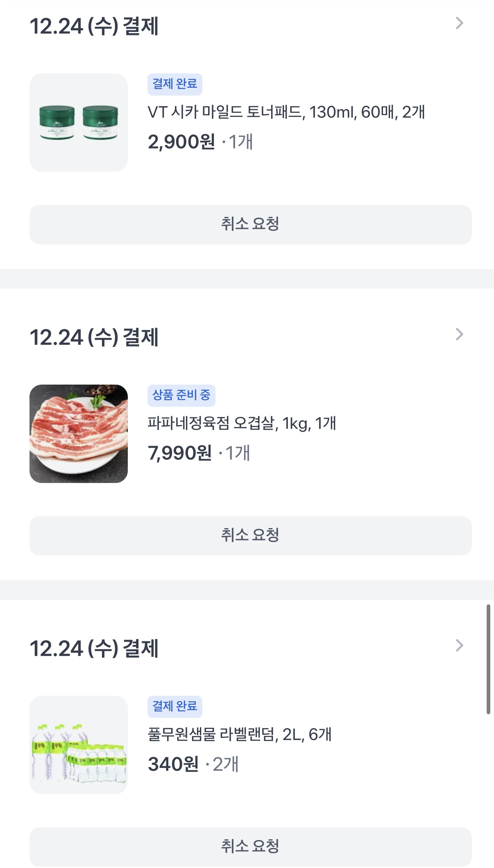Expand the 오겹살 order details chevron

(459, 335)
